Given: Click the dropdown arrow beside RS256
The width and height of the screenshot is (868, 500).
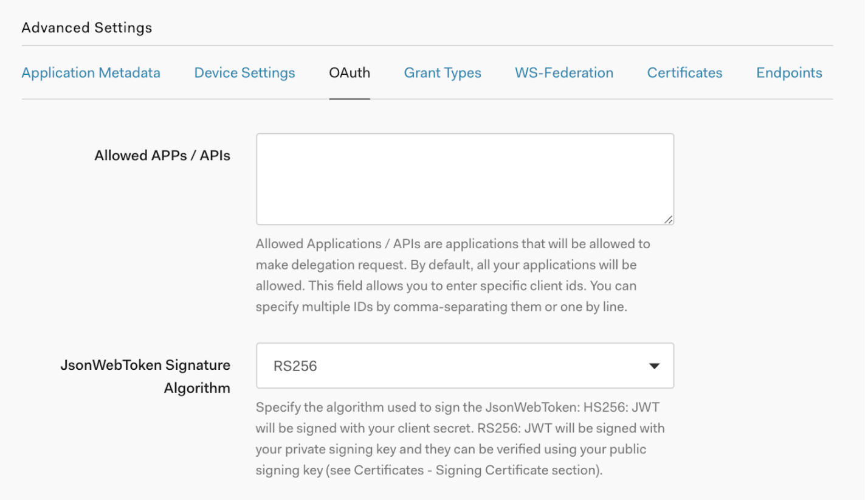Looking at the screenshot, I should pyautogui.click(x=654, y=366).
